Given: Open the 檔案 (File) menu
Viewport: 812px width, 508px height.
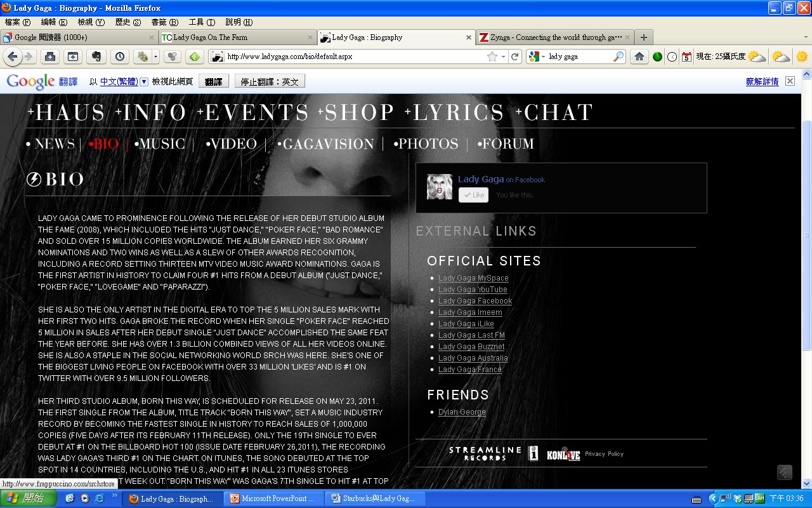Looking at the screenshot, I should click(x=17, y=22).
